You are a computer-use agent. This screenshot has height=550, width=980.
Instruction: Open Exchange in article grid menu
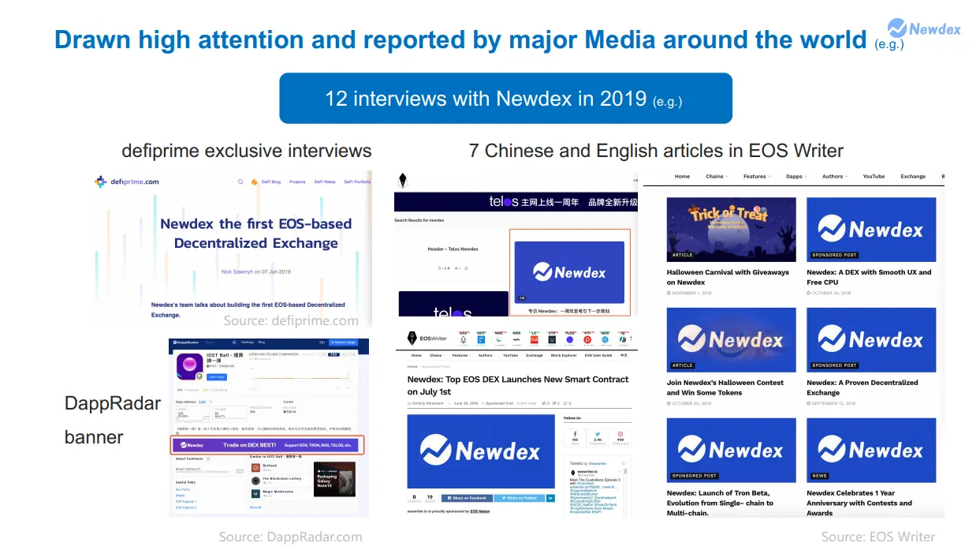pos(913,177)
